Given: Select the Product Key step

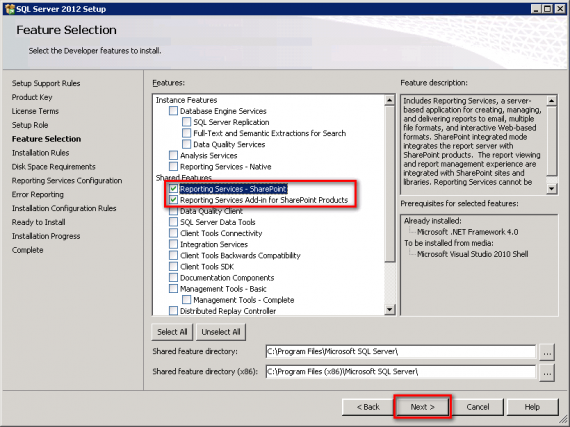Looking at the screenshot, I should tap(32, 97).
